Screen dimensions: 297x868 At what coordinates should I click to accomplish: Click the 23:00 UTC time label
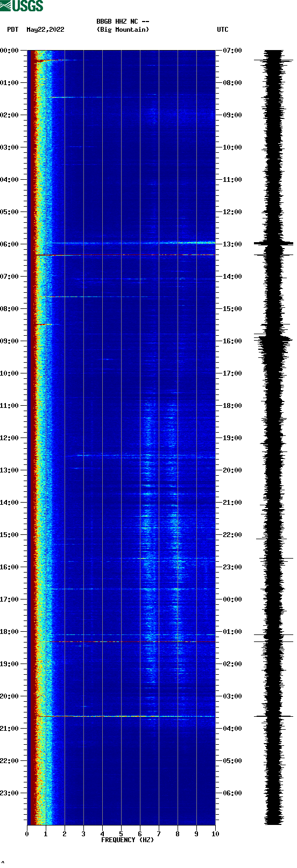coord(232,567)
